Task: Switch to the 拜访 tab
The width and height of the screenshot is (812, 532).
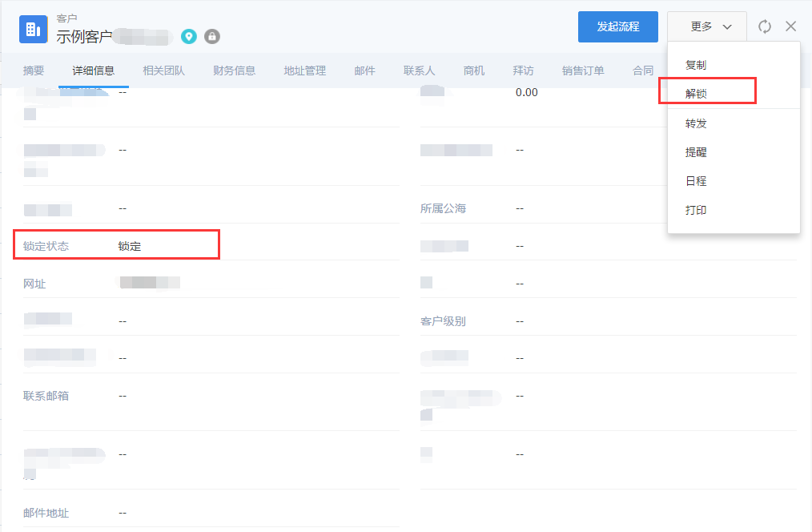Action: [x=523, y=71]
